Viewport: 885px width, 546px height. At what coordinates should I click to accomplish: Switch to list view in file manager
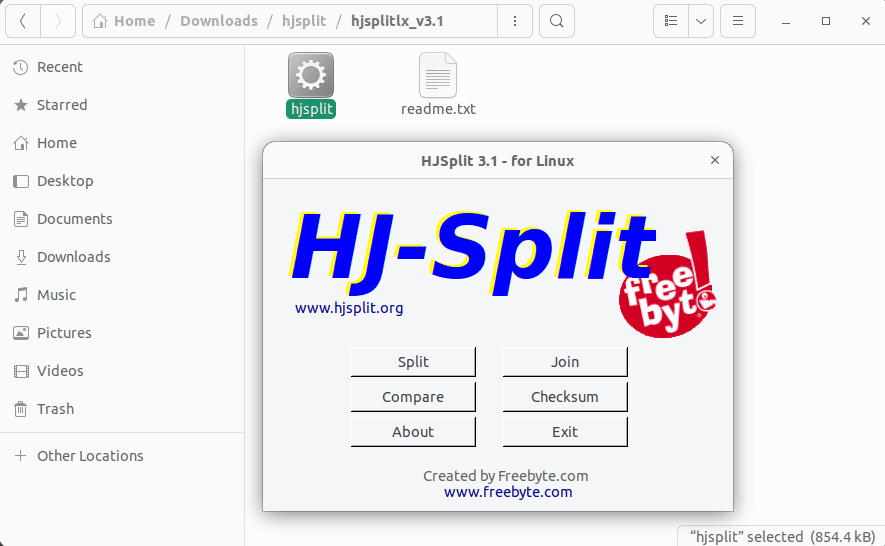671,21
